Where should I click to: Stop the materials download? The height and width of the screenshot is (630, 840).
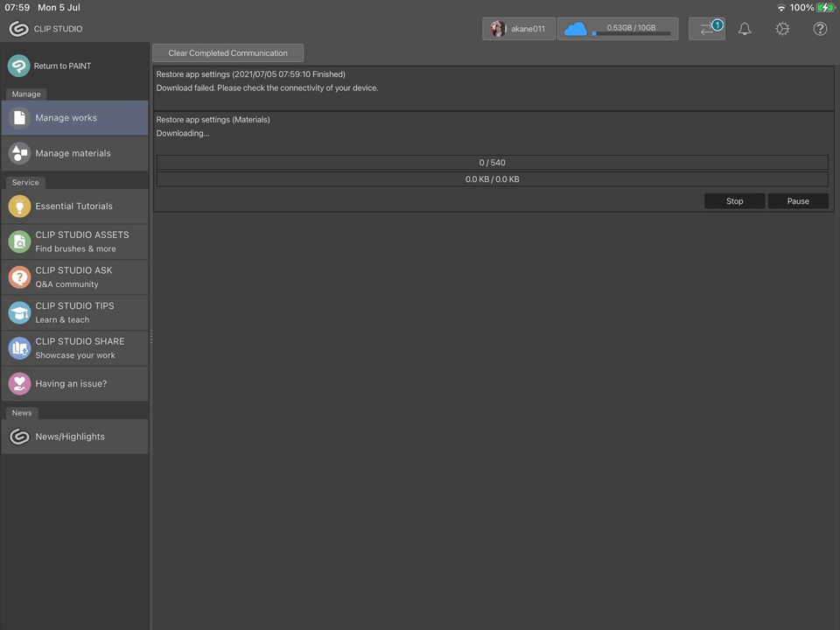(x=734, y=201)
